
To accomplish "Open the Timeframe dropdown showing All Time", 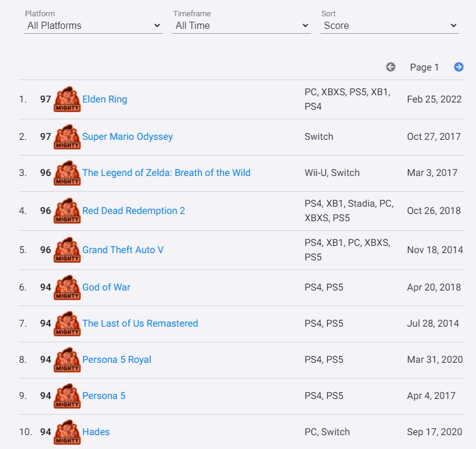I will coord(242,26).
